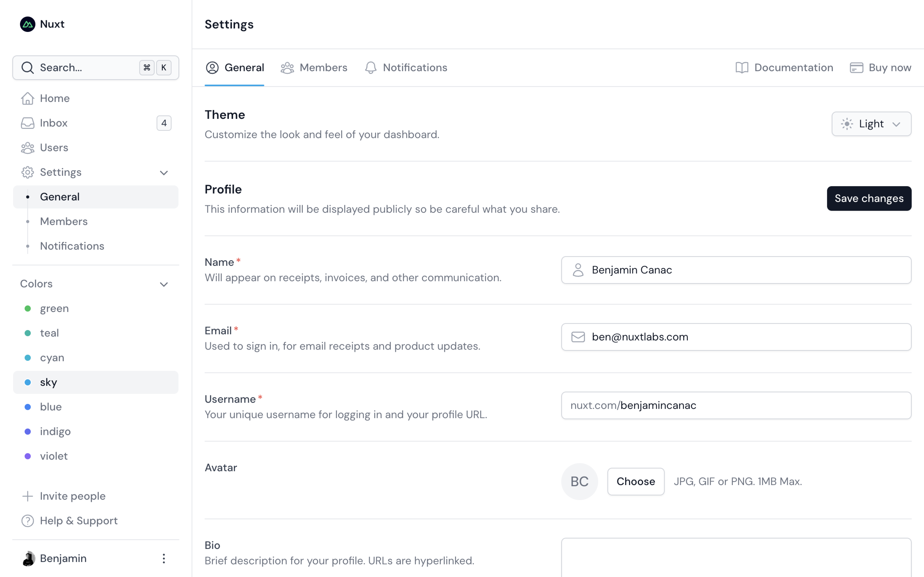Select the violet color option
The width and height of the screenshot is (924, 577).
(x=53, y=456)
